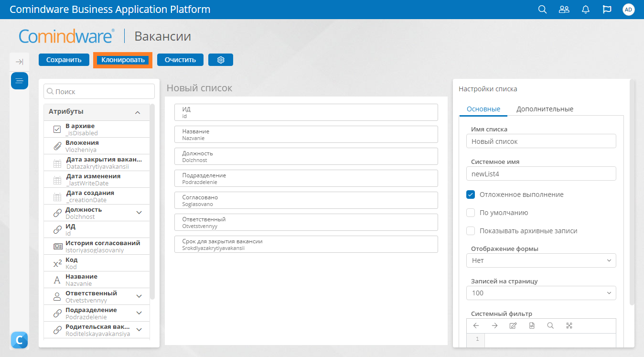Select Дата закрытия вакансии attribute
Viewport: 644px width, 357px height.
pos(97,162)
